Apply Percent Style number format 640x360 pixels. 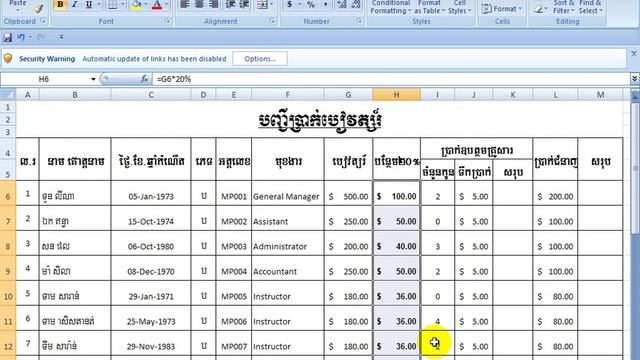click(x=311, y=4)
